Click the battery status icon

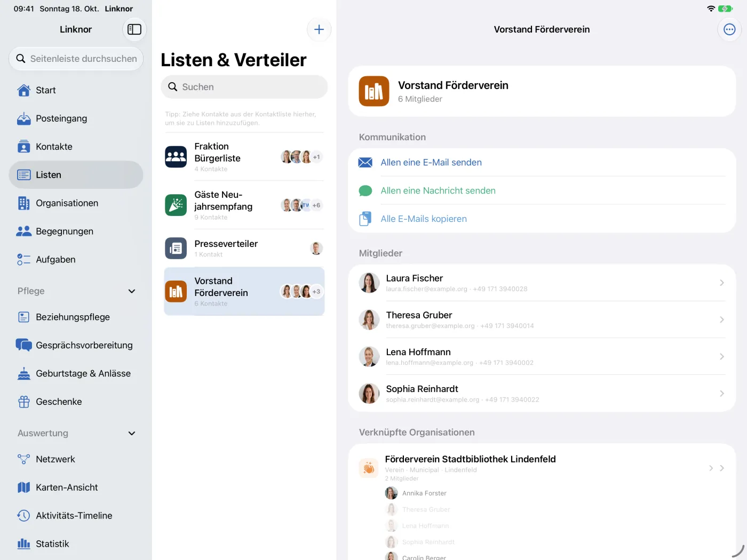[725, 9]
